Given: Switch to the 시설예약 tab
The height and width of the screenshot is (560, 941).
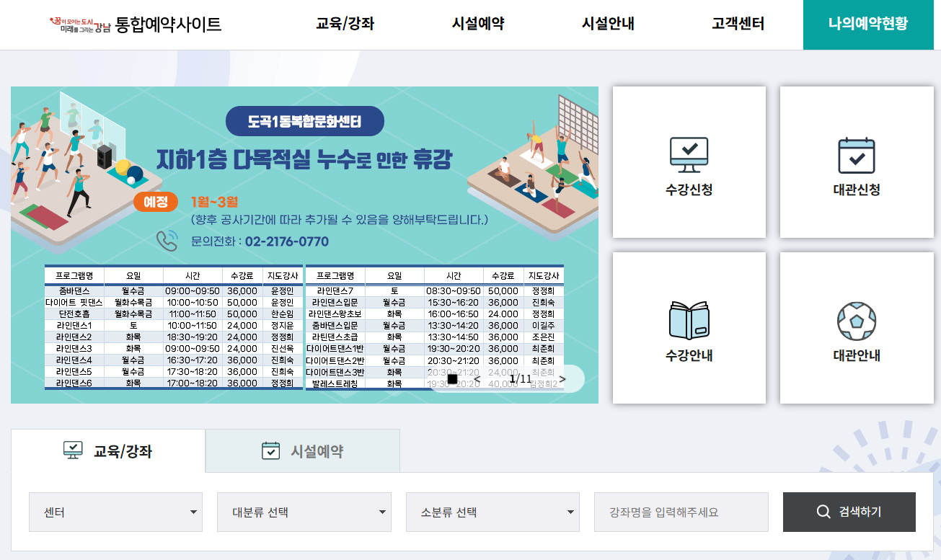Looking at the screenshot, I should click(303, 450).
